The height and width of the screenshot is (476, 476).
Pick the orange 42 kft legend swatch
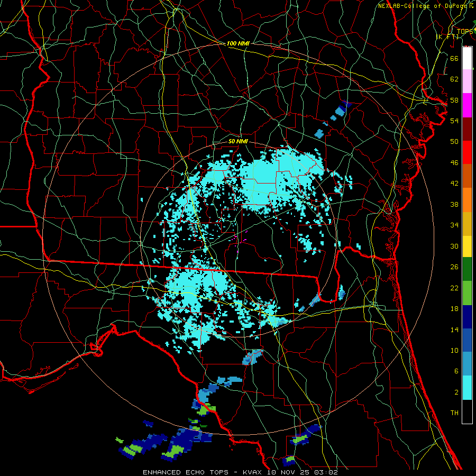pos(467,176)
